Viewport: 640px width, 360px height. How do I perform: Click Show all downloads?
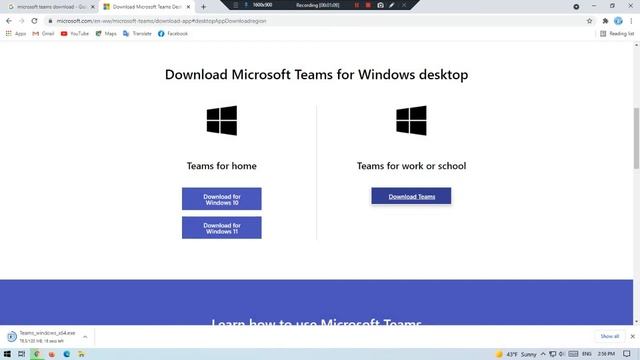(610, 336)
